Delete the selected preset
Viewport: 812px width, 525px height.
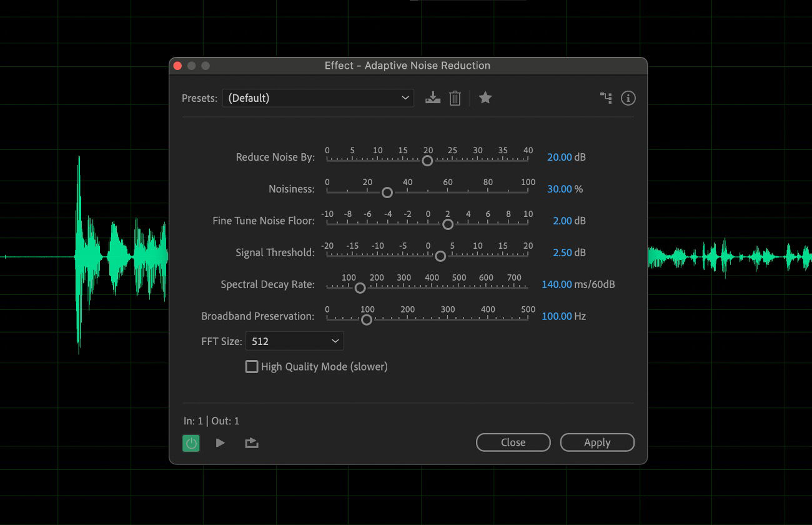(455, 97)
